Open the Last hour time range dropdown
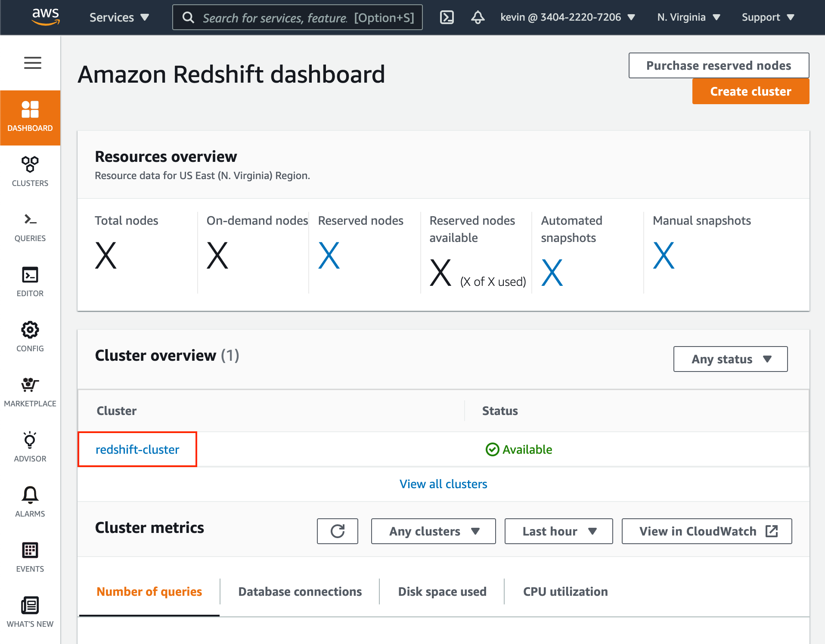Image resolution: width=825 pixels, height=644 pixels. coord(558,531)
